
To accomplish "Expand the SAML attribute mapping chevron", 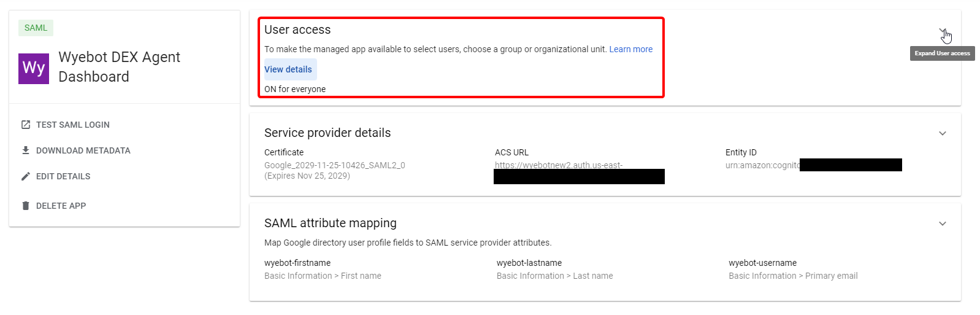I will tap(943, 224).
